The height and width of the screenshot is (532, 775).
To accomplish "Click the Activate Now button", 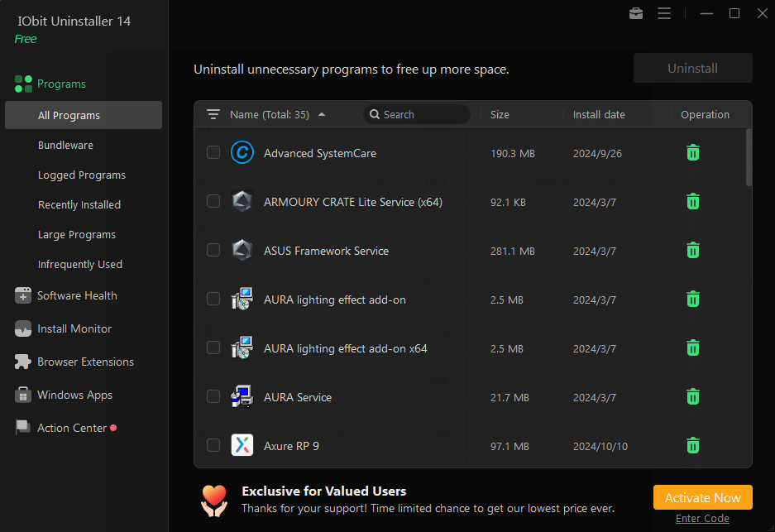I will (x=702, y=497).
